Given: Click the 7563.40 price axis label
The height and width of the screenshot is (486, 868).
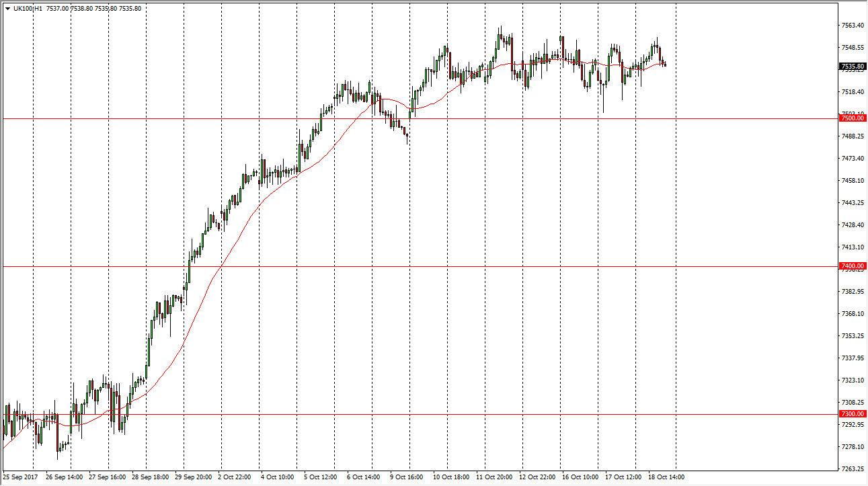Looking at the screenshot, I should point(852,26).
